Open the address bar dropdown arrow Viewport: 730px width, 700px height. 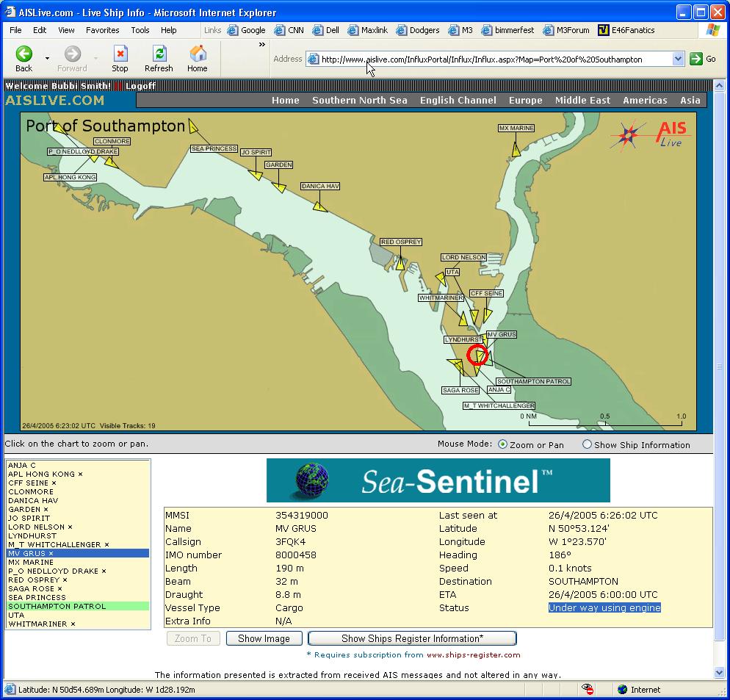678,59
